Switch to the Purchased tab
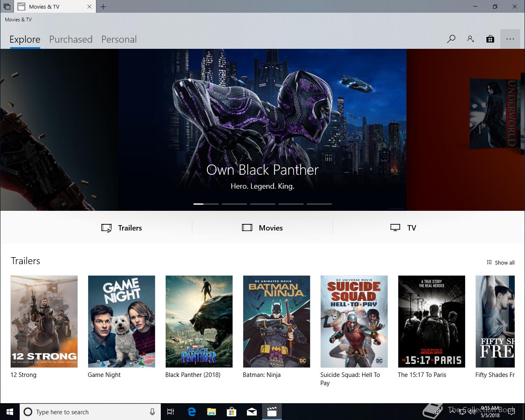 71,39
